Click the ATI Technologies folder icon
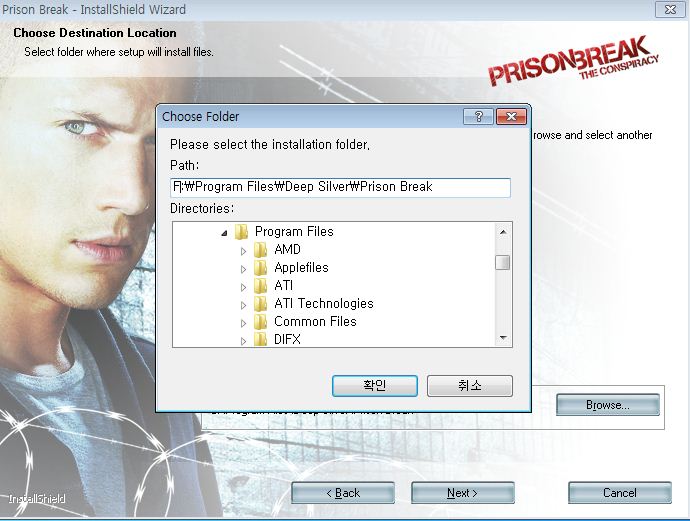 pyautogui.click(x=261, y=304)
